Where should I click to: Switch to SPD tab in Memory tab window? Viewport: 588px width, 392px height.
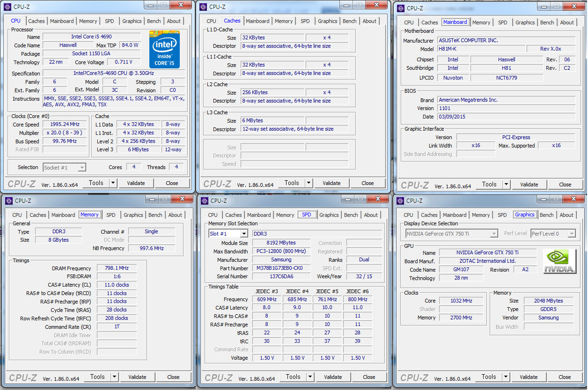[x=110, y=215]
